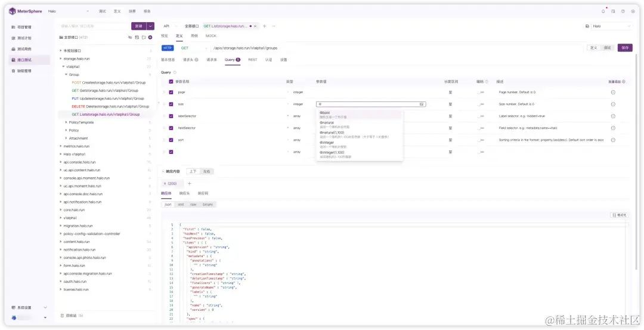Click the drag handle of the page row

(165, 92)
